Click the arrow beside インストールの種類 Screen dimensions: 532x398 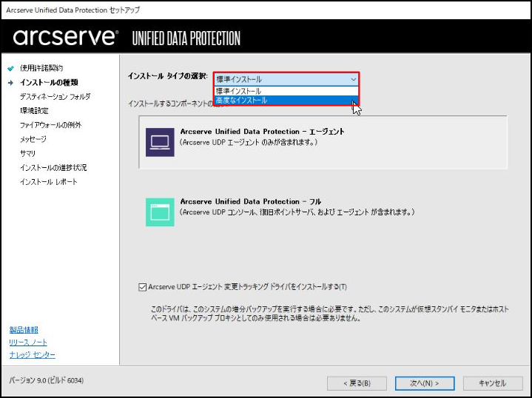11,82
